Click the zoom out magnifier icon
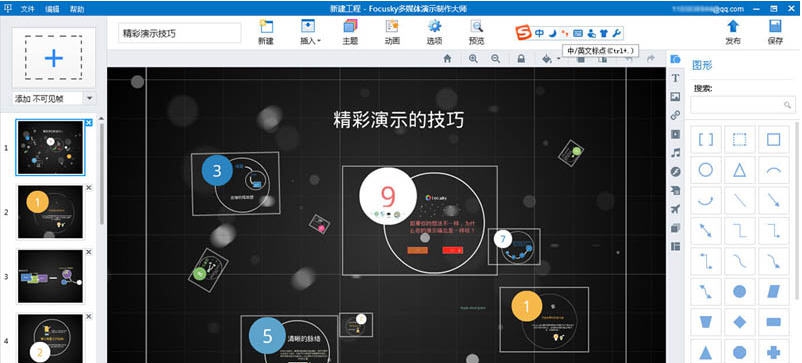 495,59
